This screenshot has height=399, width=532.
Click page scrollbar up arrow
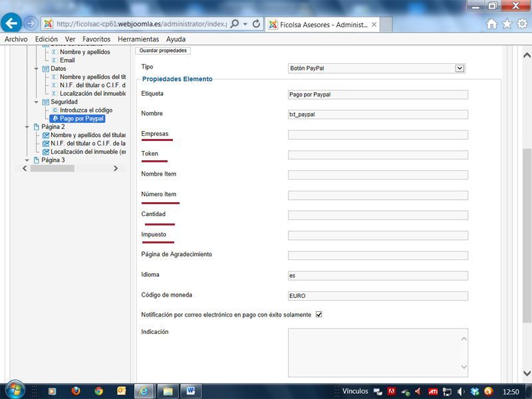click(x=527, y=55)
